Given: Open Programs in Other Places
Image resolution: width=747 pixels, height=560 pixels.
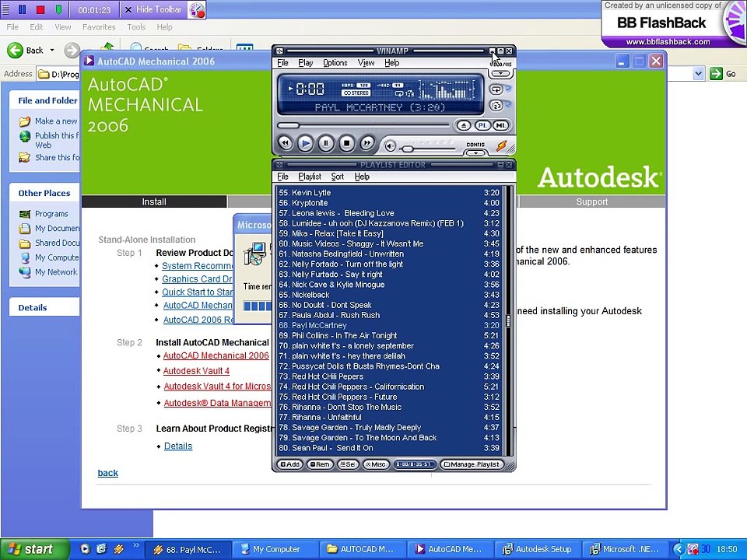Looking at the screenshot, I should (x=51, y=215).
